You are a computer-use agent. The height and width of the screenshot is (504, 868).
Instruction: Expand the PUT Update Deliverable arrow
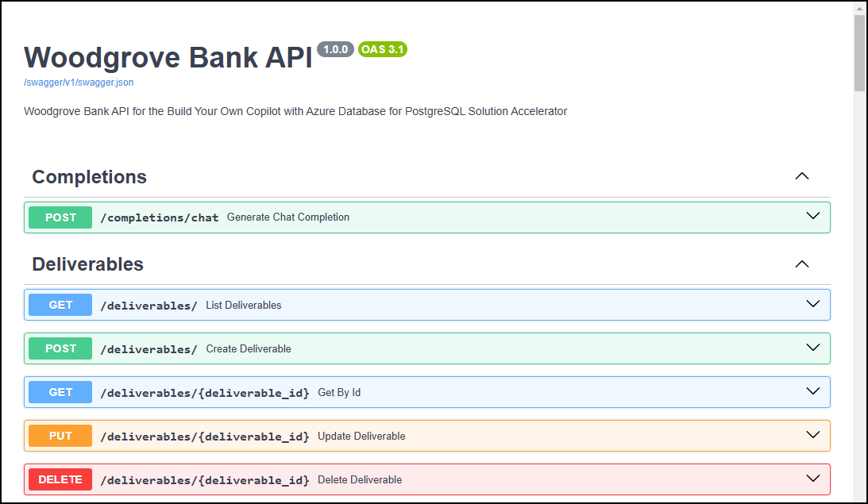pyautogui.click(x=812, y=435)
